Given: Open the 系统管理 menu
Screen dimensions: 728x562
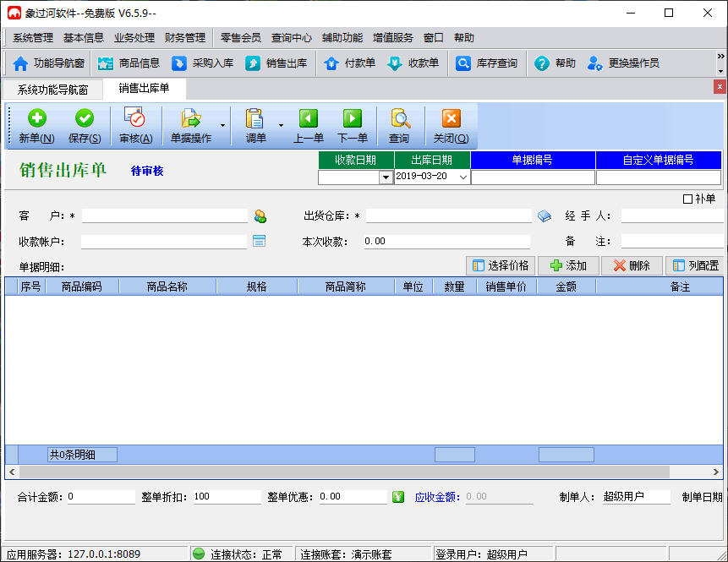Looking at the screenshot, I should coord(32,38).
